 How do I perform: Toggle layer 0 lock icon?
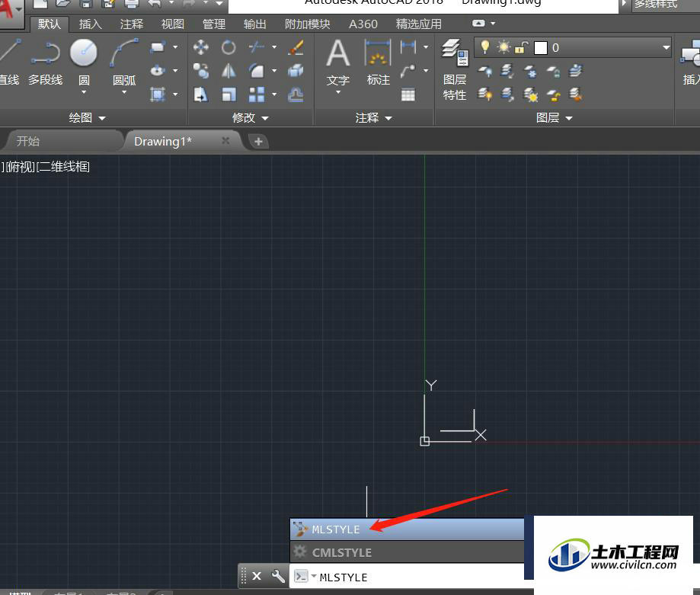click(521, 47)
